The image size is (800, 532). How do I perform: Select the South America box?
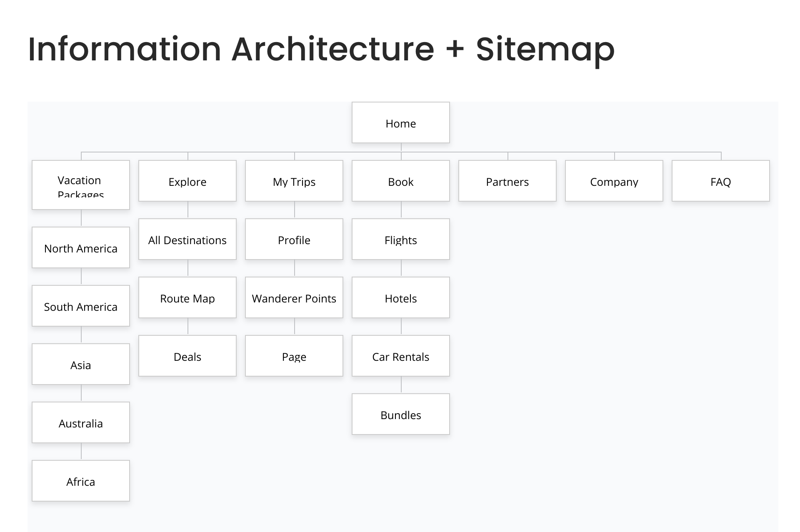(81, 306)
